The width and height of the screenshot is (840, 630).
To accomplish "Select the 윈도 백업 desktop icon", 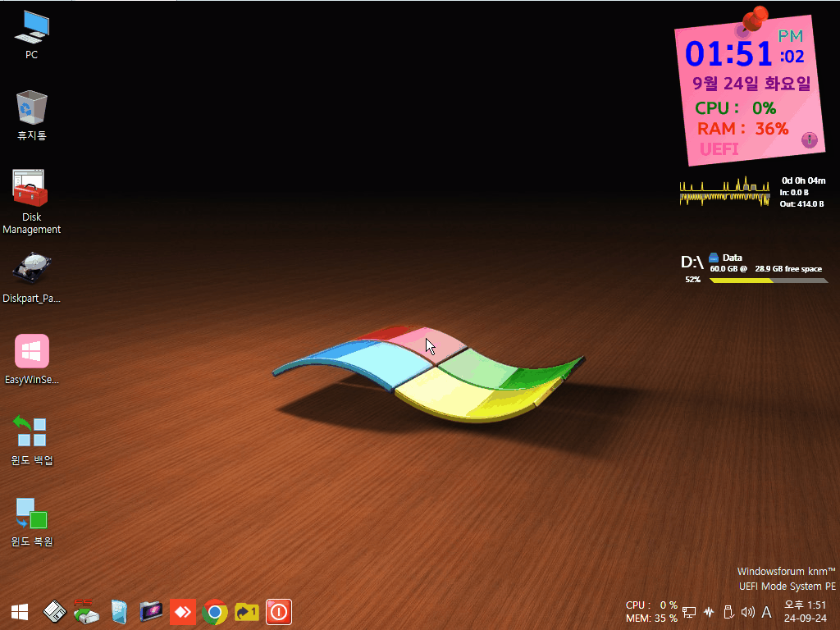I will 32,441.
